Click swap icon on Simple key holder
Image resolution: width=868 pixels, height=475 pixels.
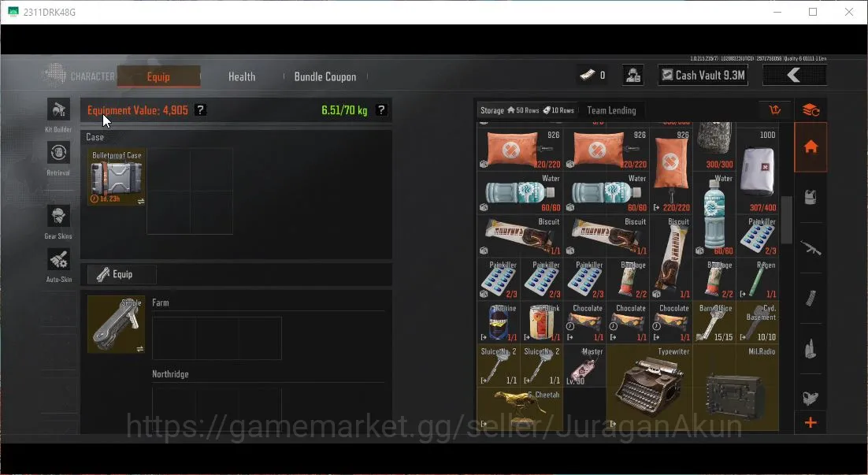[x=140, y=349]
